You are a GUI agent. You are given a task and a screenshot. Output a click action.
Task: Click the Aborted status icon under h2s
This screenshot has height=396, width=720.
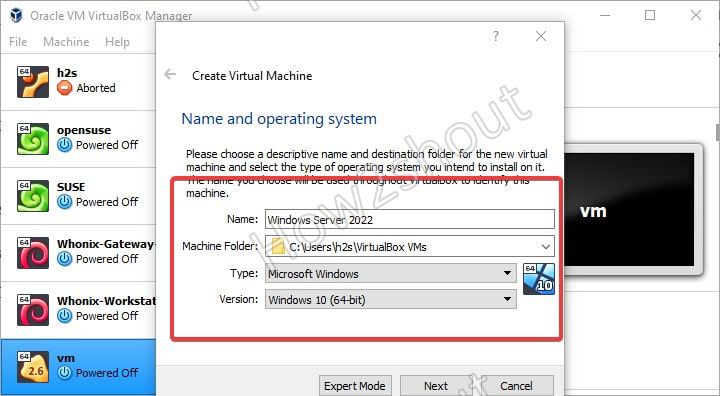65,88
